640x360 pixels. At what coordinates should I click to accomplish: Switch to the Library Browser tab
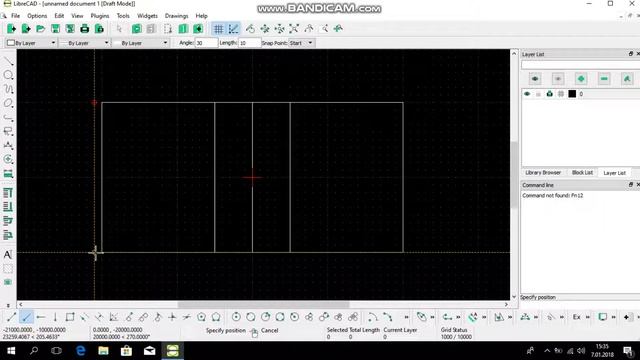[x=543, y=173]
